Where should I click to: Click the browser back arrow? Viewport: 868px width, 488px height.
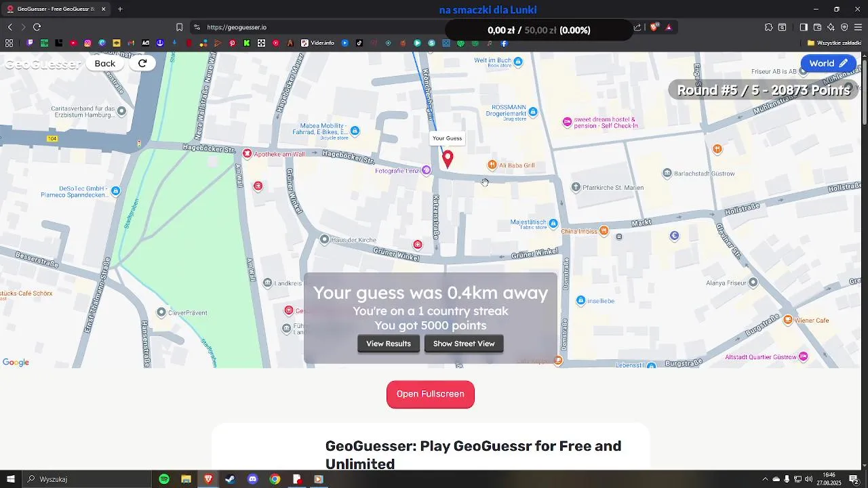[x=9, y=27]
